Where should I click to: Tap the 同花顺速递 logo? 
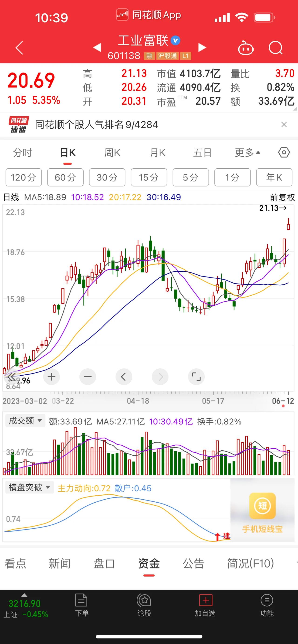tap(19, 124)
